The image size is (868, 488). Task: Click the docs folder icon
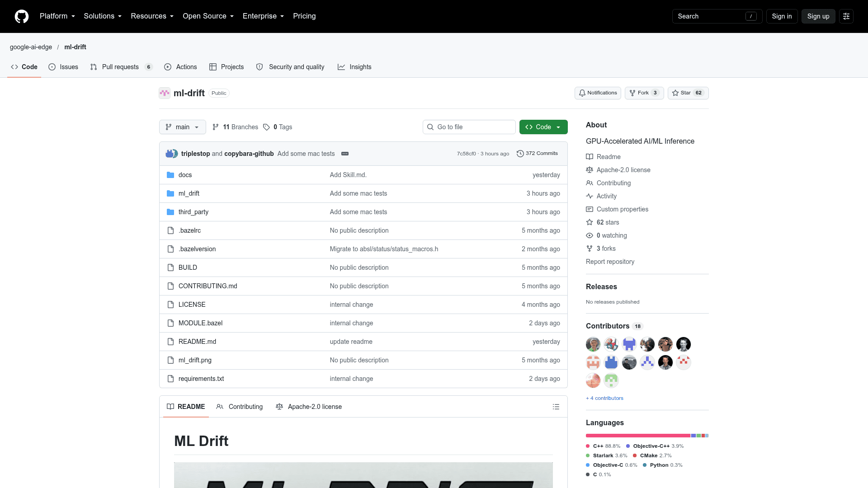coord(170,175)
